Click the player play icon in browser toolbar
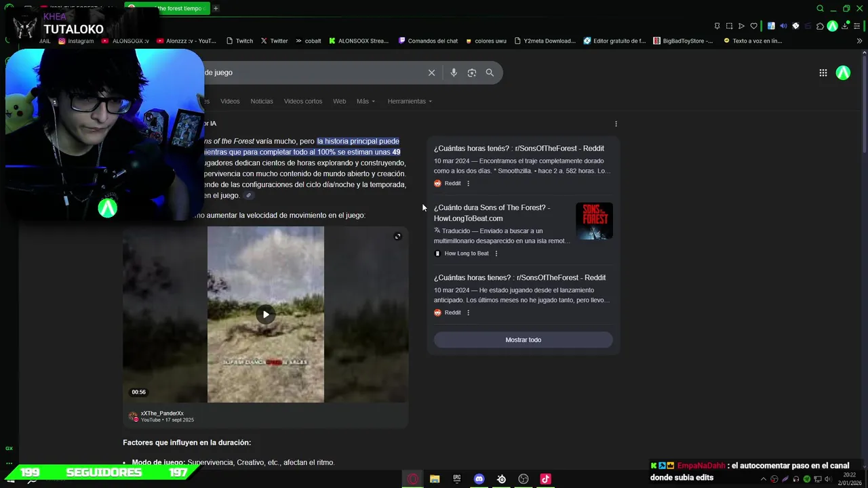The height and width of the screenshot is (488, 868). (x=741, y=26)
